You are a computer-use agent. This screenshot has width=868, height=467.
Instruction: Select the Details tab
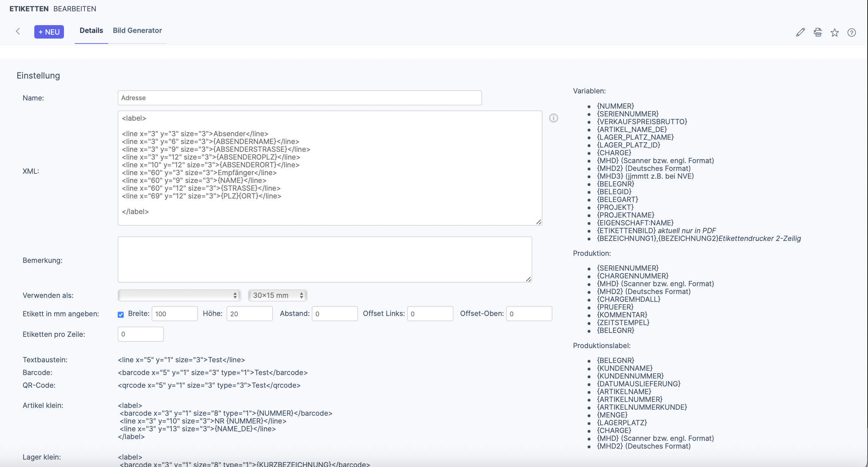91,30
